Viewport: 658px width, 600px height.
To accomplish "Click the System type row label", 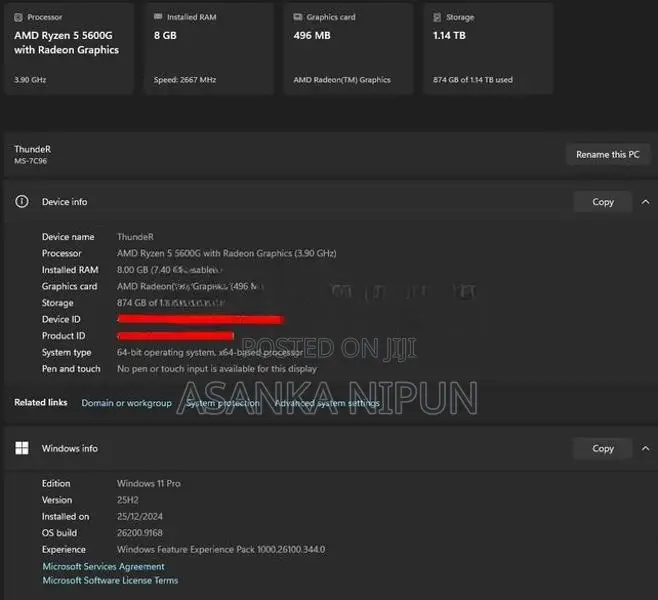I will pos(66,352).
